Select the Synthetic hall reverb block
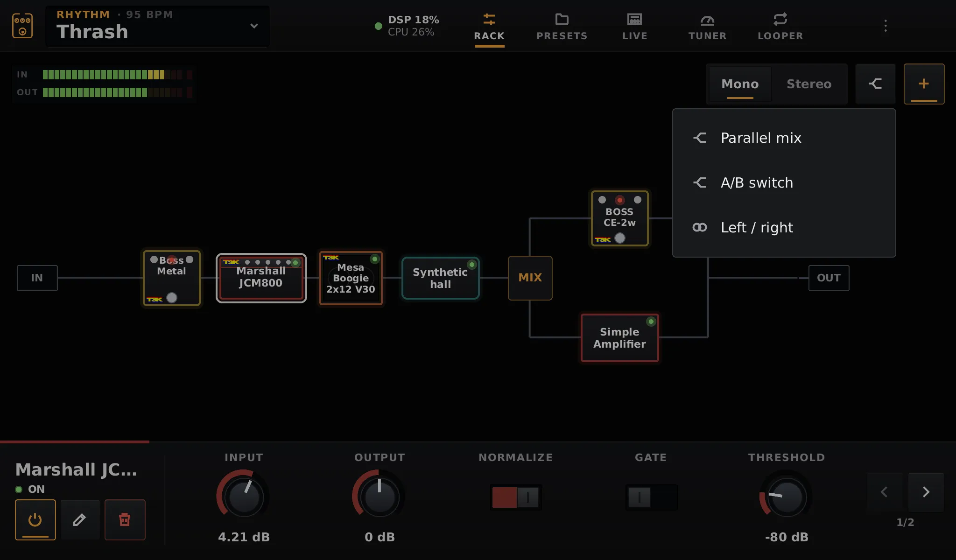The image size is (956, 560). [x=440, y=278]
